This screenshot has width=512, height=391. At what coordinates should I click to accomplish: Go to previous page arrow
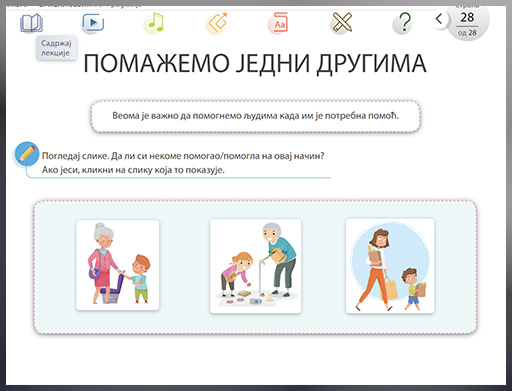[x=439, y=19]
